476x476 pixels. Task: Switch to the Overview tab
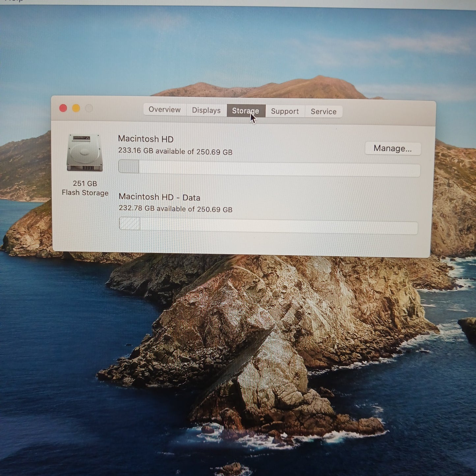pyautogui.click(x=164, y=110)
